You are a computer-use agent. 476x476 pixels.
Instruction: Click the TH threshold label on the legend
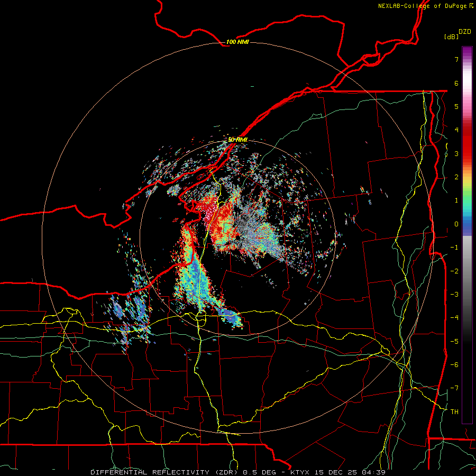click(454, 412)
